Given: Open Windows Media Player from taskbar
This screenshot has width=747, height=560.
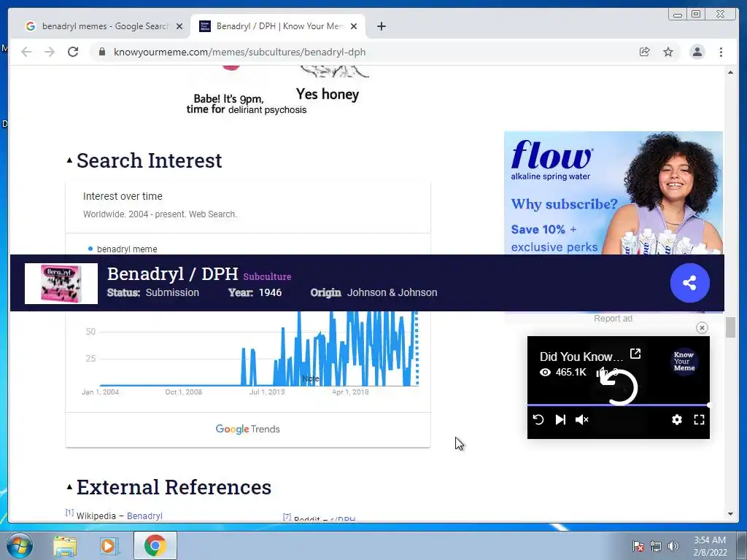Looking at the screenshot, I should coord(109,545).
